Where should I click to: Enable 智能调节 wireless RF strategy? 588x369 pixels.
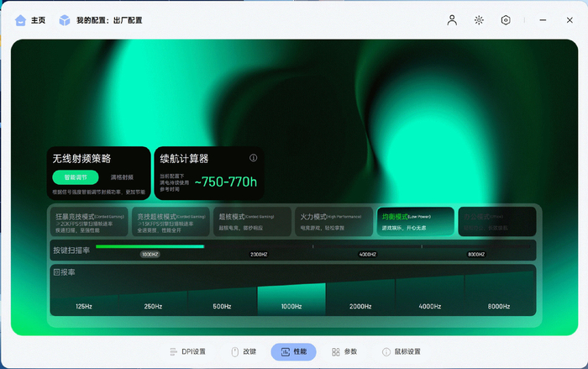[x=76, y=177]
